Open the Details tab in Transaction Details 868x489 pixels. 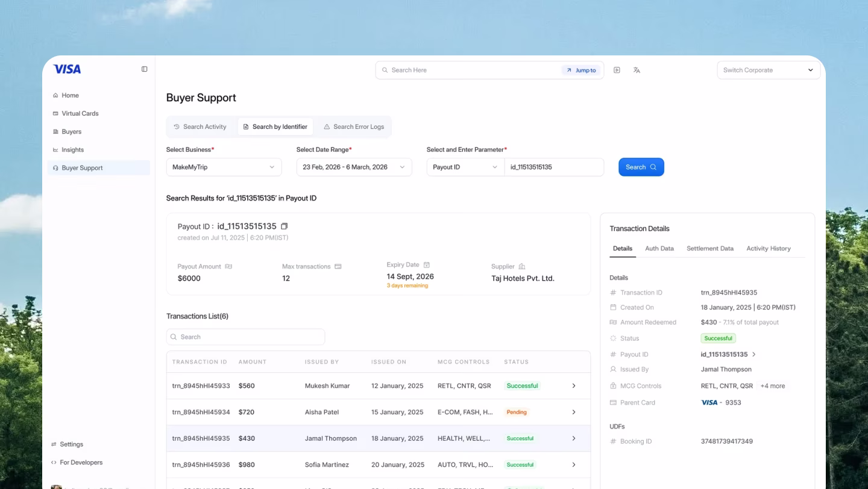point(623,248)
